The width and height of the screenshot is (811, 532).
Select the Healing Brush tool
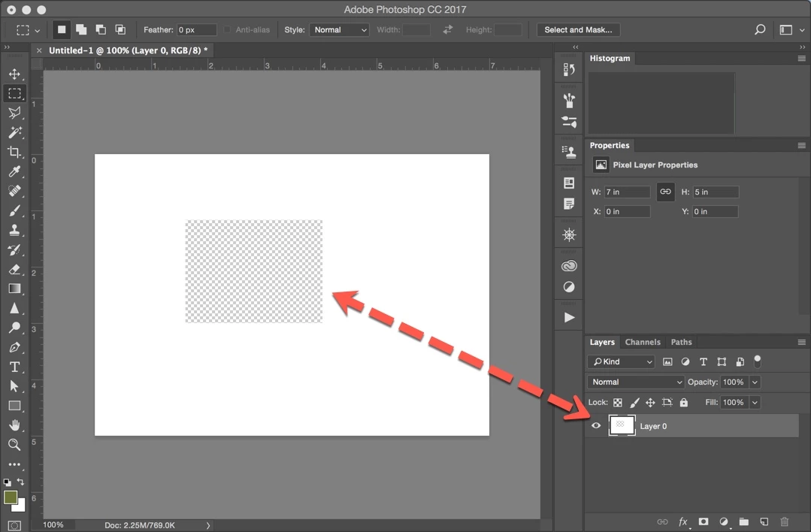coord(14,191)
